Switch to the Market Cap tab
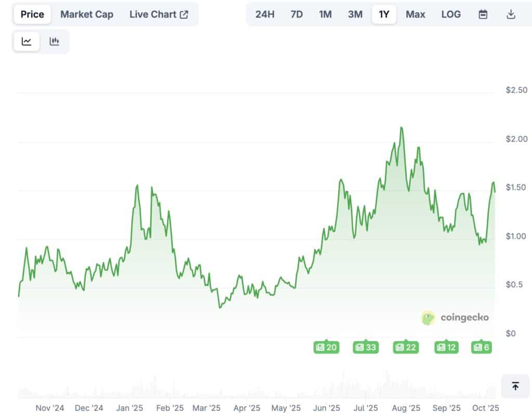 86,14
